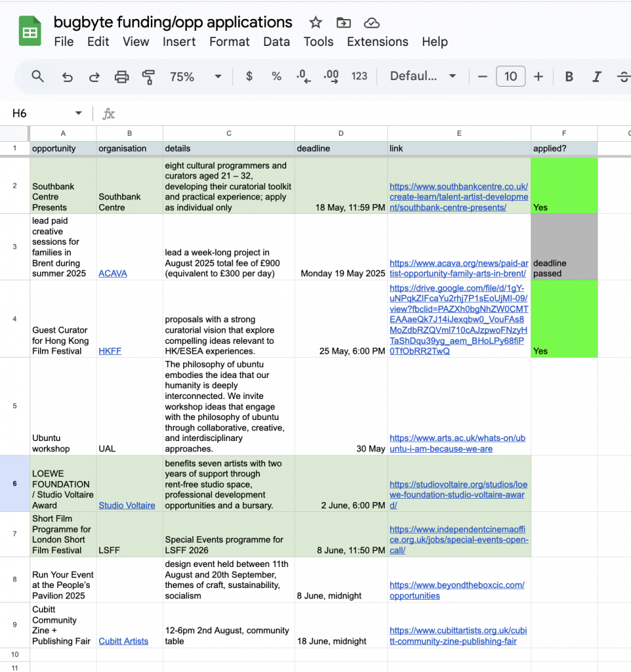Select the deadline cell 18 June, midnight
Screen dimensions: 631x672
[x=341, y=625]
